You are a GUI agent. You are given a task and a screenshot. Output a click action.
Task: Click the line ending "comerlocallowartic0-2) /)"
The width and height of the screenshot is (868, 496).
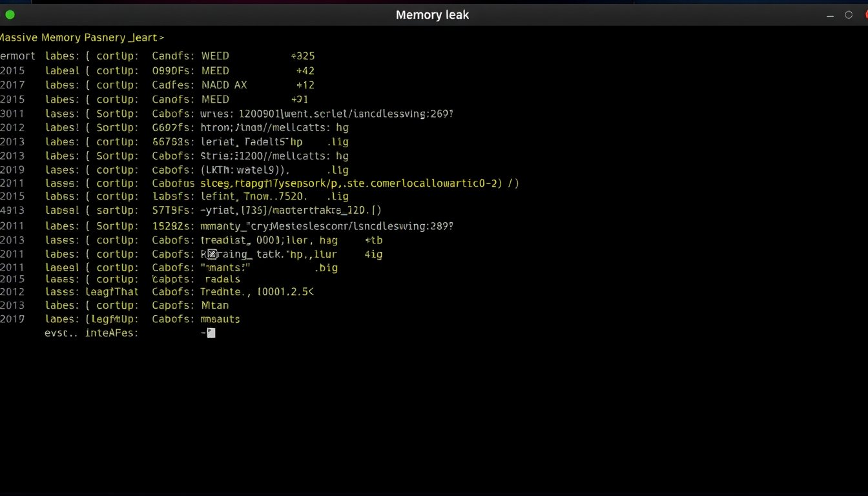click(x=360, y=183)
